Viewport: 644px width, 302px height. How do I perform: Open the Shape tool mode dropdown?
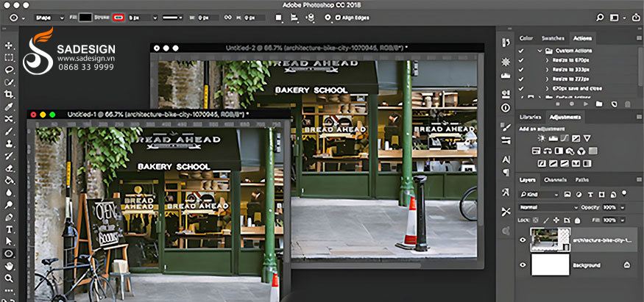[x=49, y=18]
